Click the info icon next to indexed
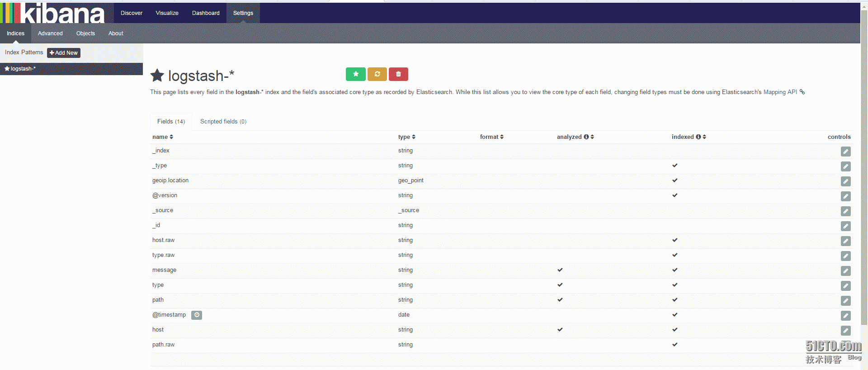The height and width of the screenshot is (370, 868). point(698,137)
